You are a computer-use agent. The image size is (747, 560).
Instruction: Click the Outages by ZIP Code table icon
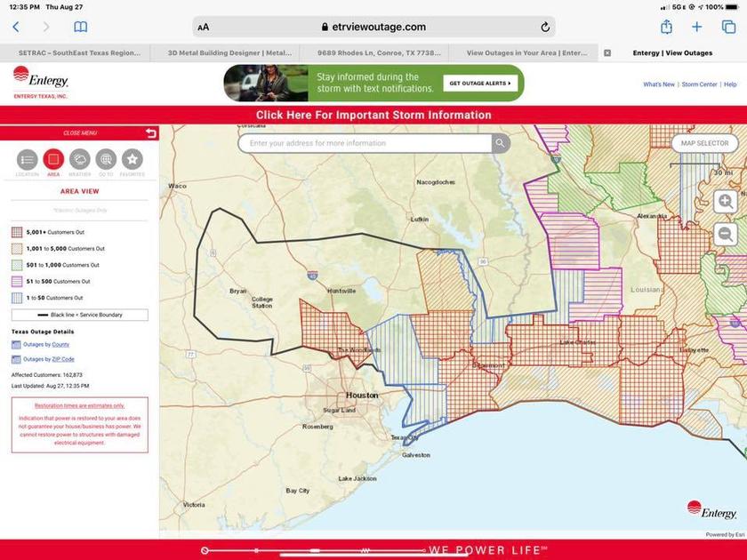(x=16, y=359)
